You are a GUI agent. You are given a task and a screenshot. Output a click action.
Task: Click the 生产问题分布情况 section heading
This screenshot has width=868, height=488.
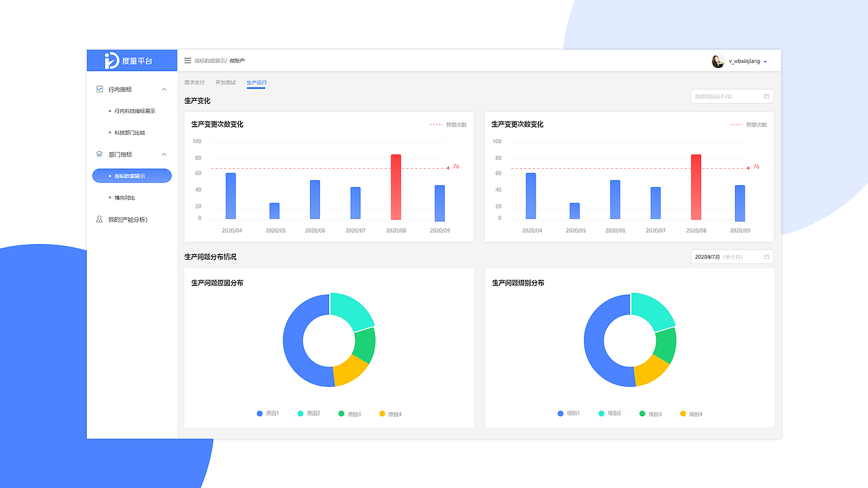(x=210, y=257)
